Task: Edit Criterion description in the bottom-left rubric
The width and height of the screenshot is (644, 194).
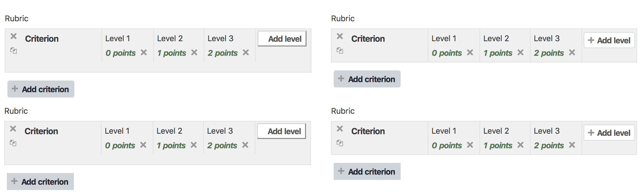Action: 41,131
